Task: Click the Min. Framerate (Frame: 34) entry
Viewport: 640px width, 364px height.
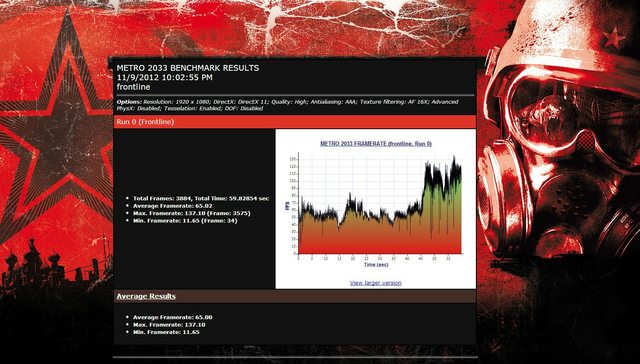Action: (x=185, y=220)
